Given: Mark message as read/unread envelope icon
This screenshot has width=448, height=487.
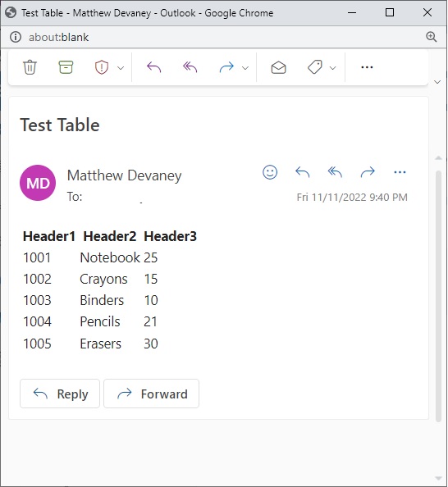Looking at the screenshot, I should [x=278, y=67].
